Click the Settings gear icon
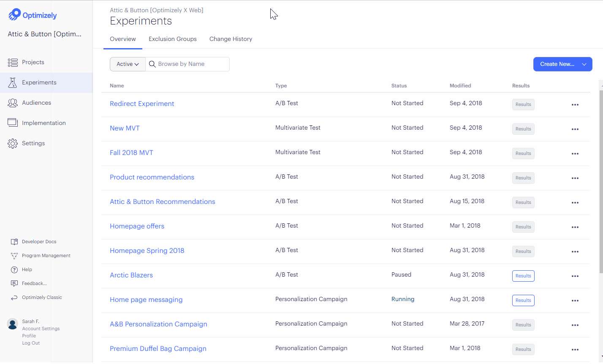The height and width of the screenshot is (364, 603). coord(13,143)
